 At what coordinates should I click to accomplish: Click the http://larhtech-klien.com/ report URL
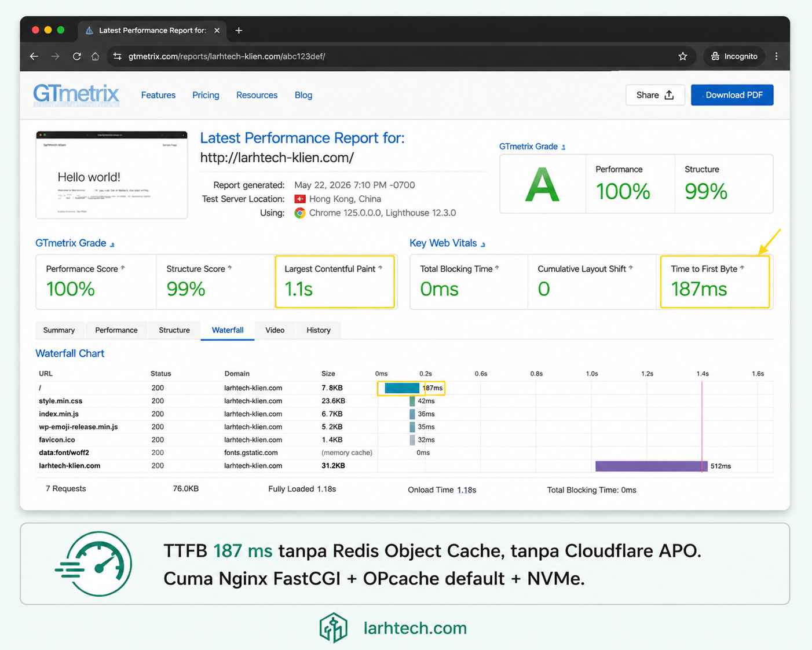pos(277,158)
